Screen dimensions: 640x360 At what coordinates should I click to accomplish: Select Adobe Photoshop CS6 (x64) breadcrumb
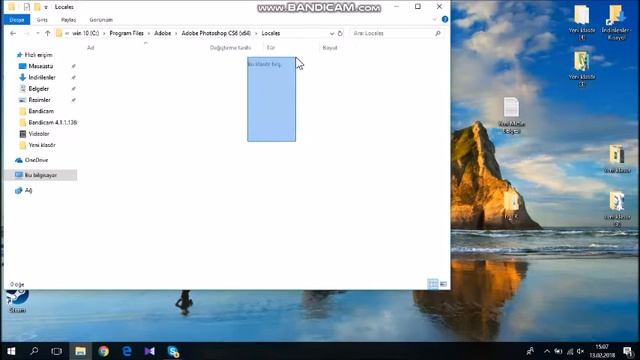point(216,33)
